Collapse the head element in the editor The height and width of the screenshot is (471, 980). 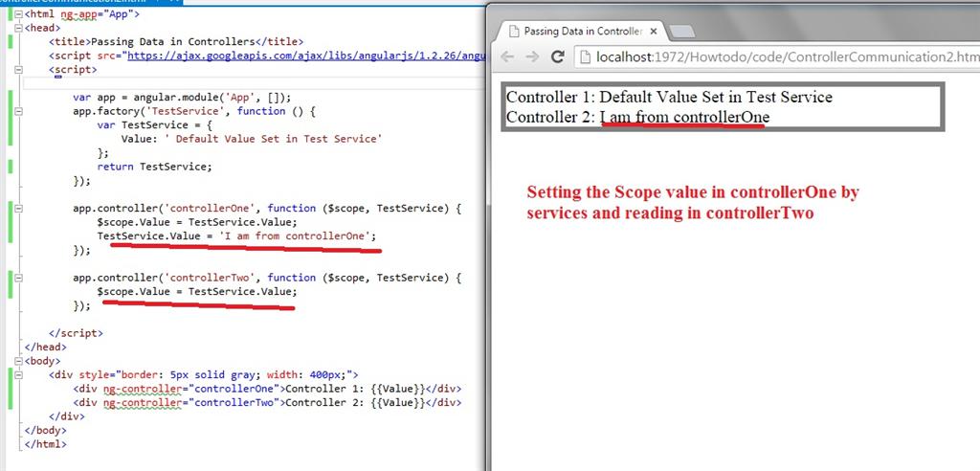pyautogui.click(x=17, y=28)
